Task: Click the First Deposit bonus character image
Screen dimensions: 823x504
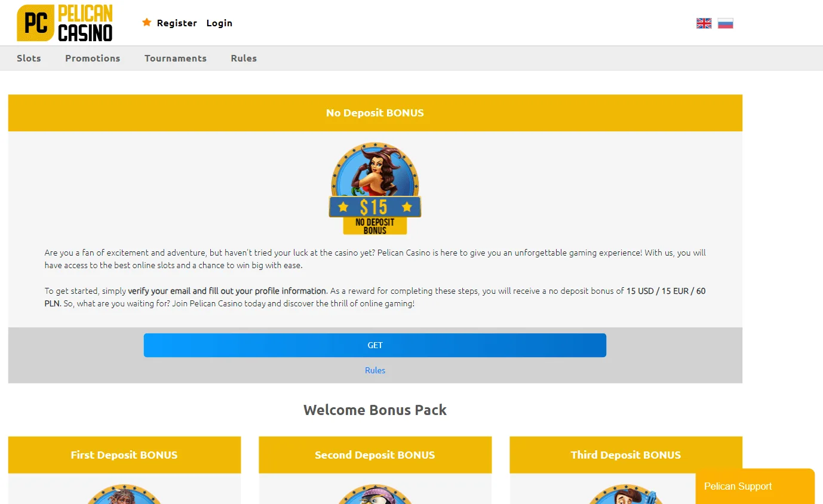Action: 124,494
